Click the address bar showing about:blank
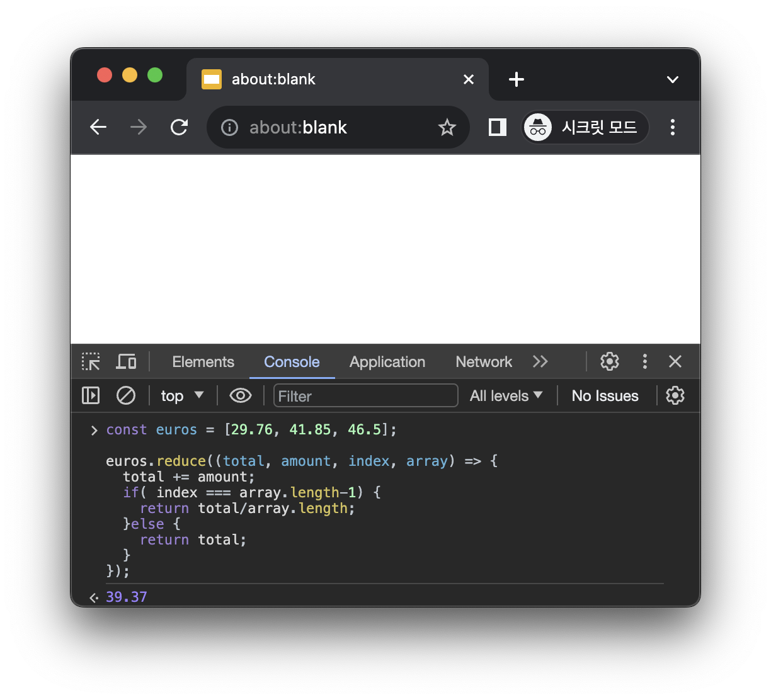This screenshot has width=771, height=700. click(338, 127)
